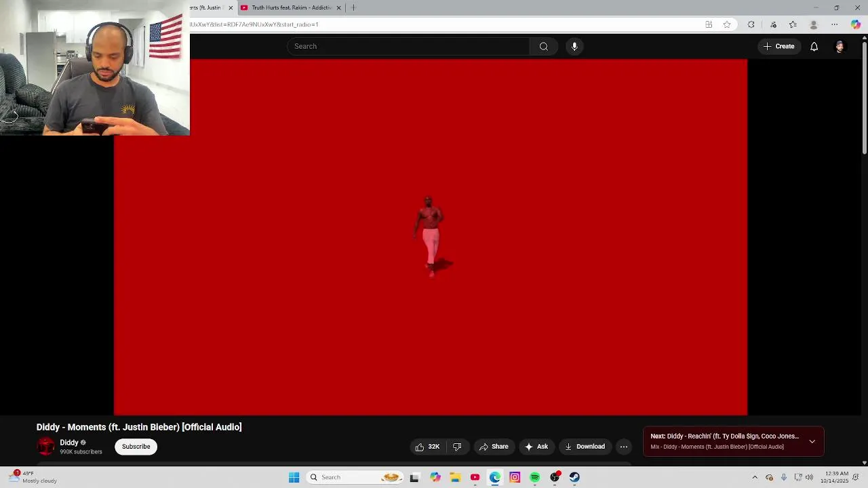Open Steam from taskbar
Viewport: 868px width, 488px height.
574,477
